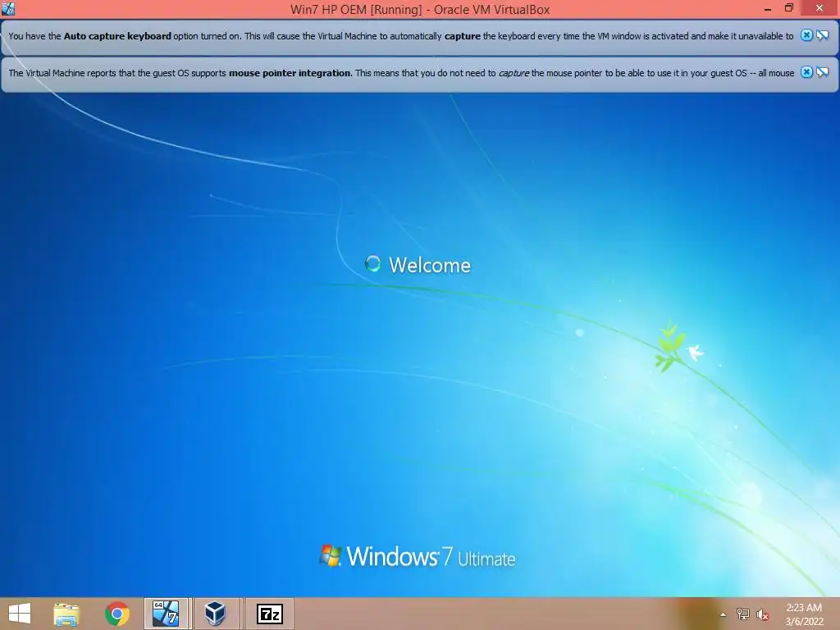Minimize the VirtualBox window
The image size is (840, 630).
[768, 8]
